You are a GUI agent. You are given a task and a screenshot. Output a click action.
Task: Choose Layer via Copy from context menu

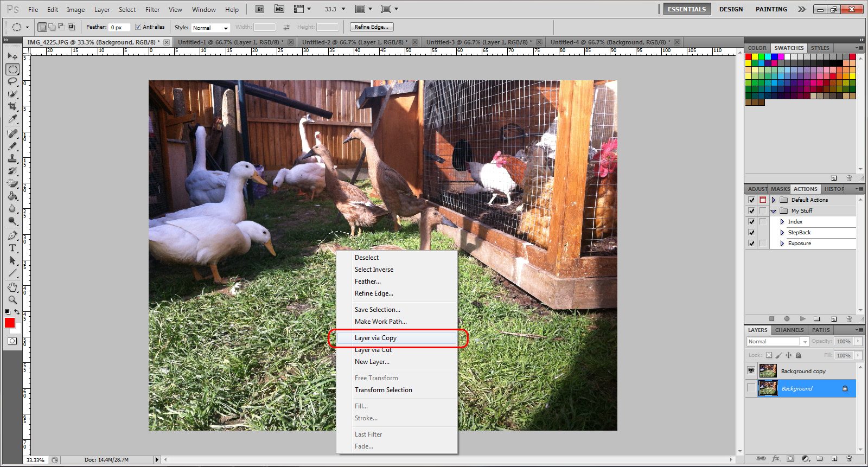375,338
